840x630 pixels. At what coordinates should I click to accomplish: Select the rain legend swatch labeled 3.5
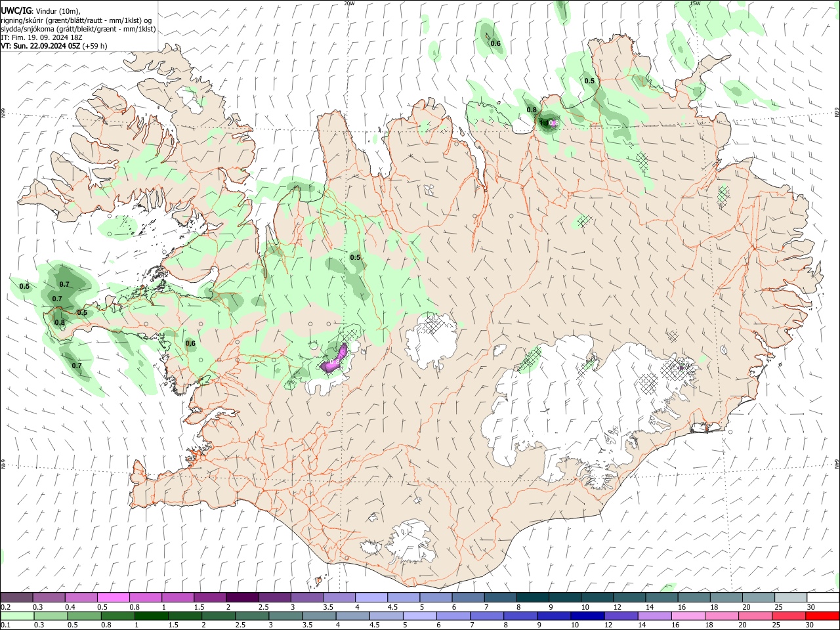319,616
